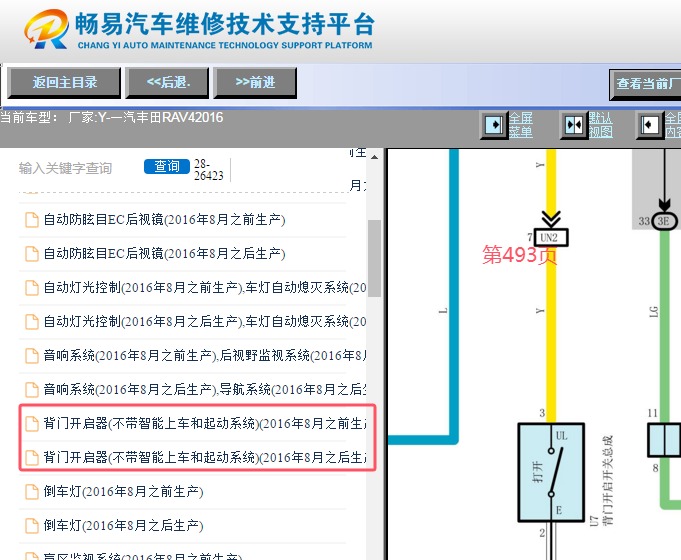Click the list scrollbar up arrow
The width and height of the screenshot is (681, 560).
pyautogui.click(x=374, y=157)
